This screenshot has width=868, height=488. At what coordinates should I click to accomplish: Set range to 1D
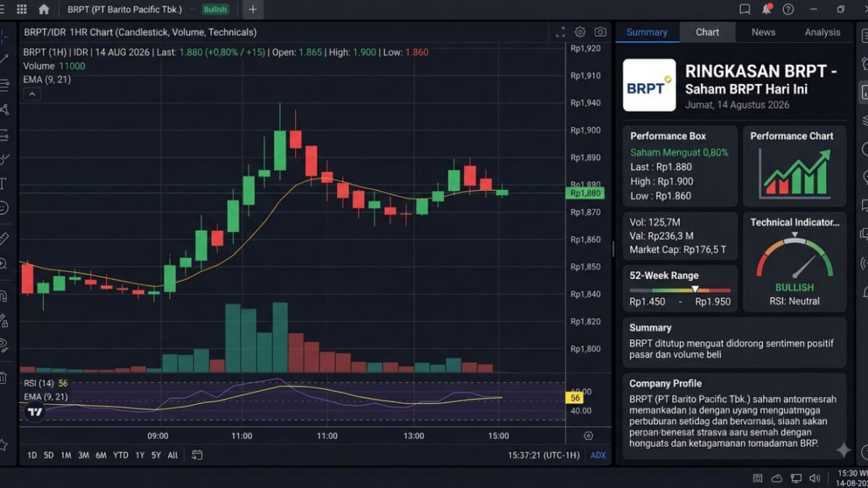32,455
